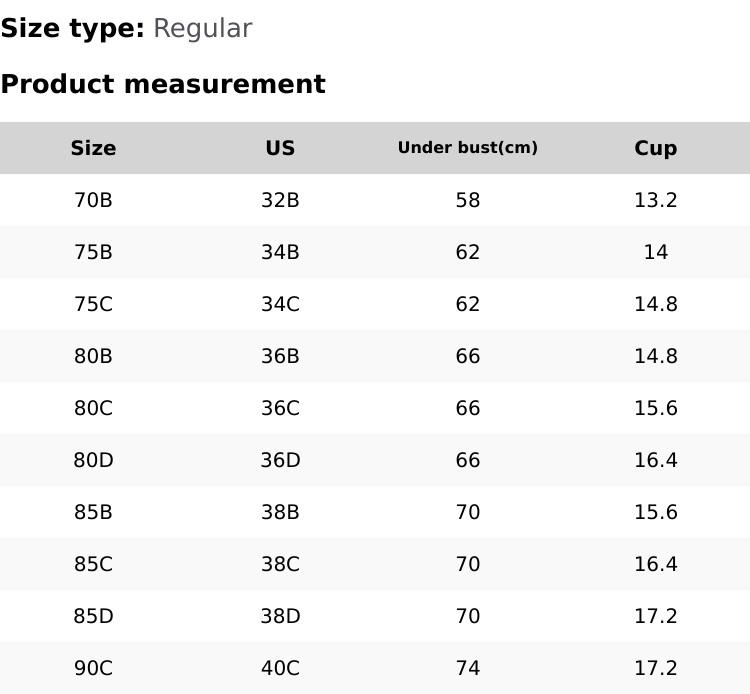Select the 90C size cell
The image size is (750, 694).
pos(93,668)
